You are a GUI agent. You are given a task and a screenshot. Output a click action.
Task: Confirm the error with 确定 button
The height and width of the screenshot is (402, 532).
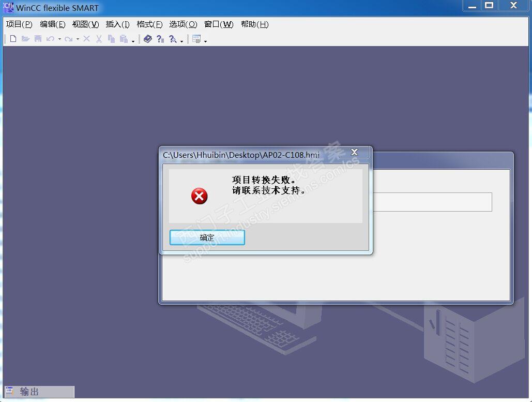[x=207, y=237]
